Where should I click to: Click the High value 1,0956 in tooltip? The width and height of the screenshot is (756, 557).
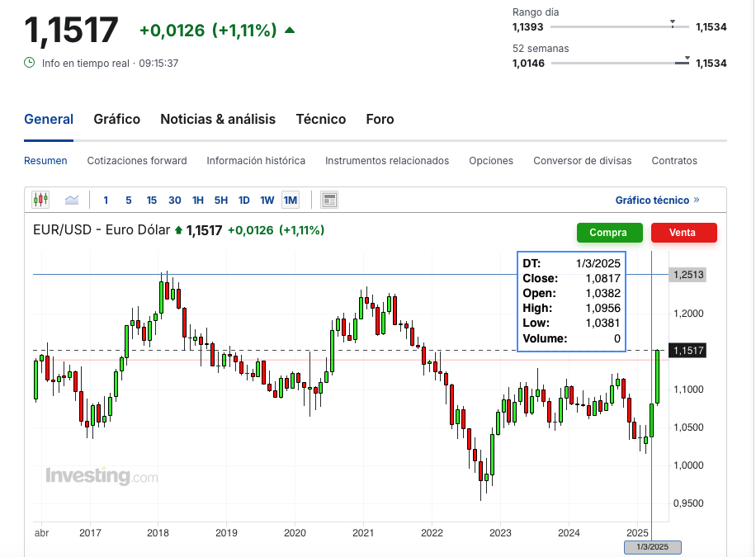pyautogui.click(x=603, y=308)
